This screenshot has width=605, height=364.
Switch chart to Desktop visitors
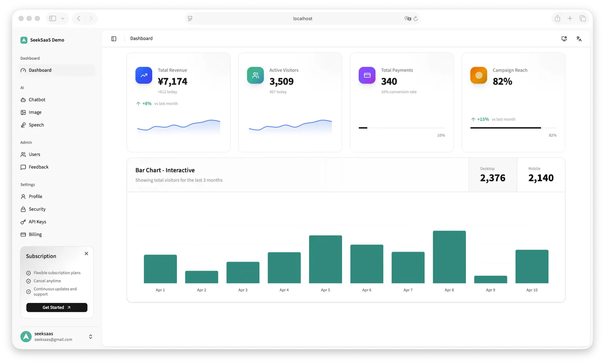[493, 175]
